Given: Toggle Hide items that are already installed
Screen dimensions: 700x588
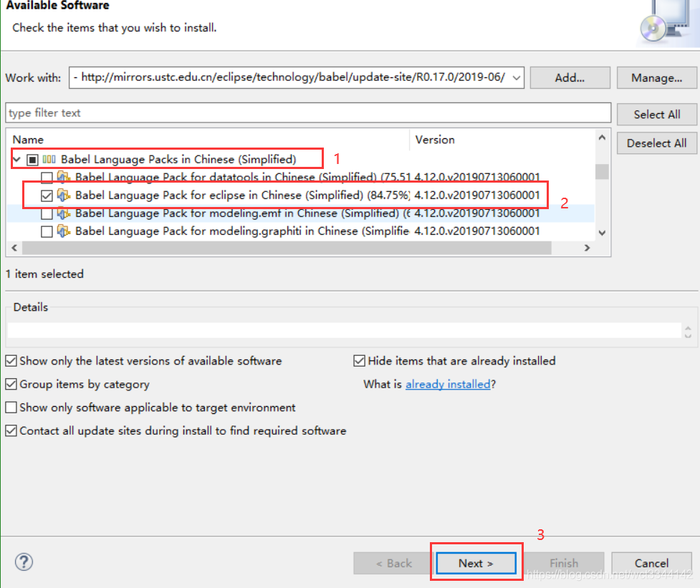Looking at the screenshot, I should (x=360, y=360).
